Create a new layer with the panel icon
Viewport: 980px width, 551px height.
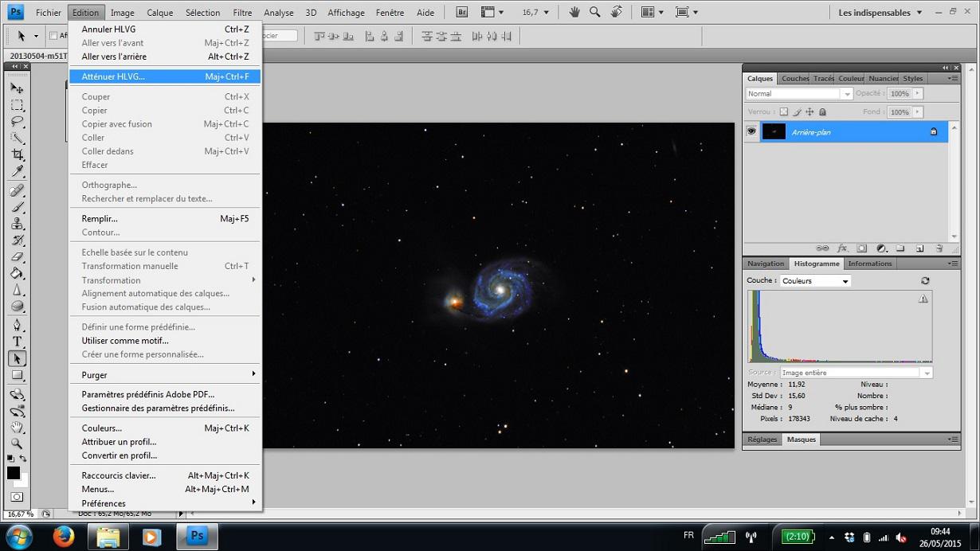[919, 248]
